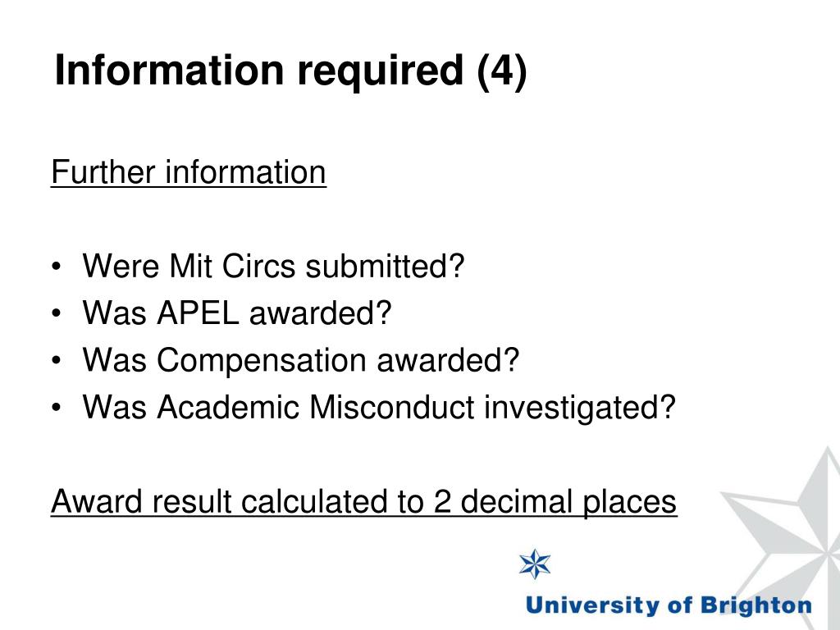Click the (4) in the slide title
Viewport: 840px width, 630px height.
pos(502,71)
